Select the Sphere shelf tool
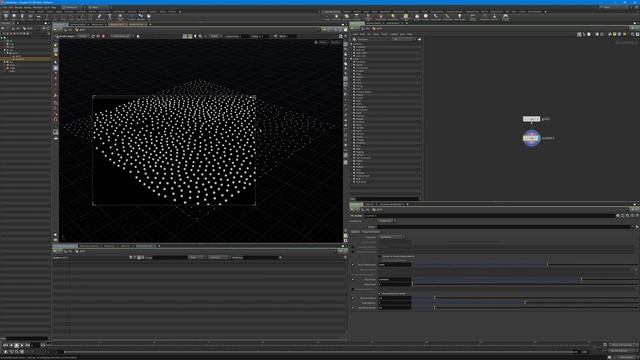Image resolution: width=640 pixels, height=360 pixels. 14,17
